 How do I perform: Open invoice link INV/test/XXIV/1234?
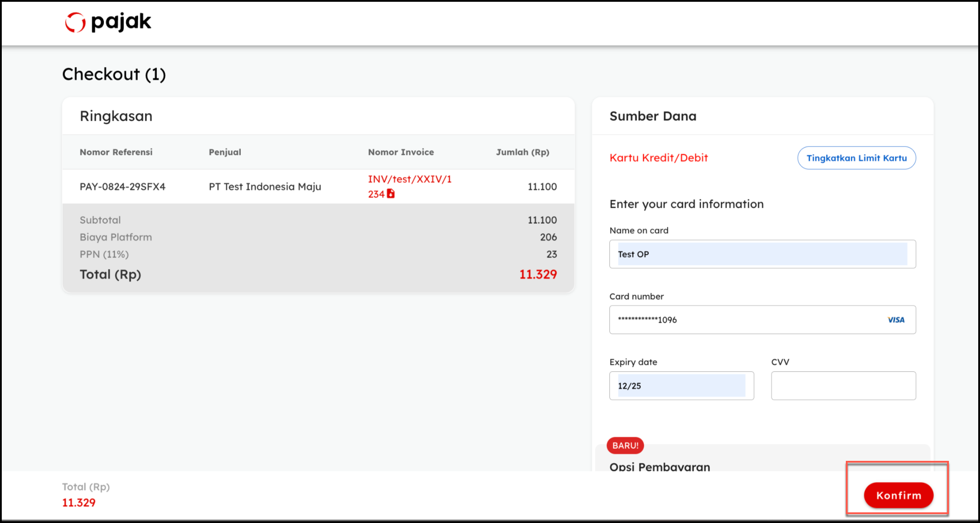click(x=409, y=179)
